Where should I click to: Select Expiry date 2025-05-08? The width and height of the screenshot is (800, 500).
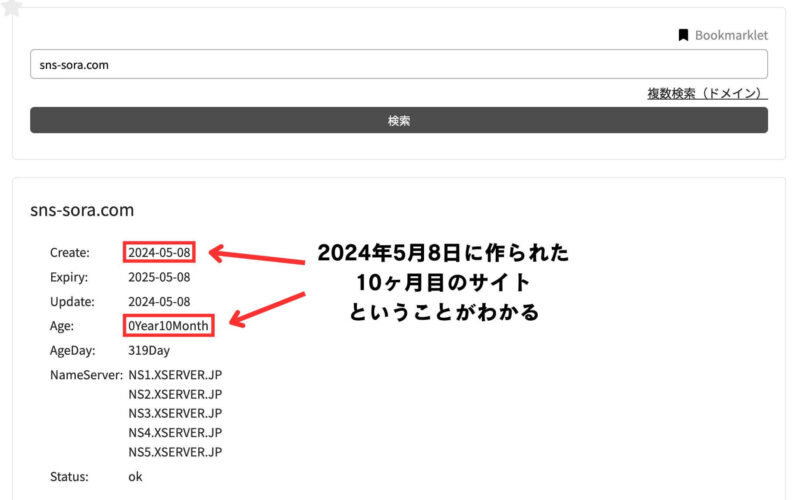[159, 277]
